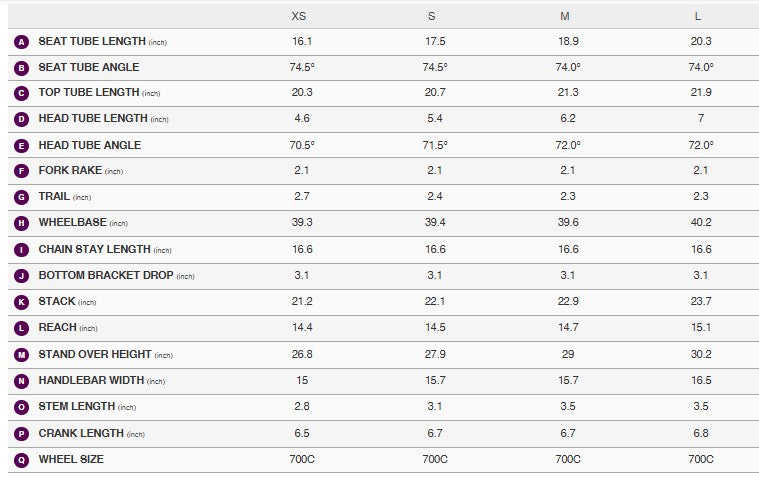Select the XS size column header
Viewport: 759px width, 490px height.
tap(299, 16)
